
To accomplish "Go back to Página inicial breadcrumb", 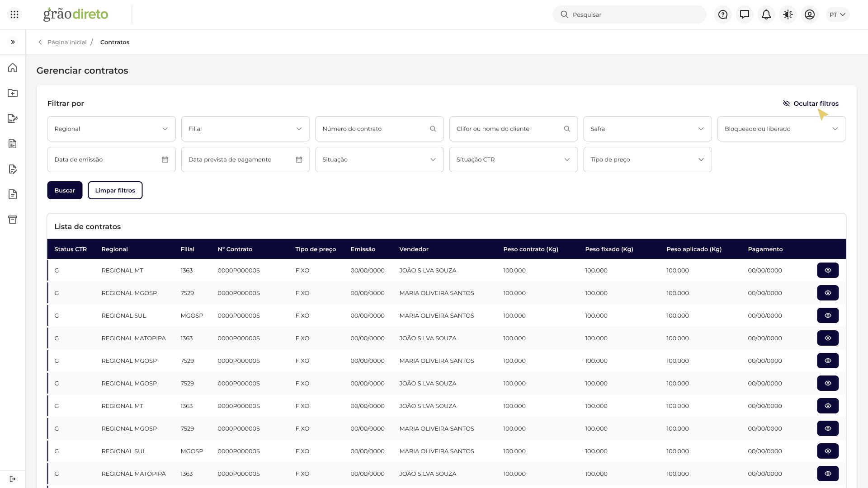I will pos(67,42).
